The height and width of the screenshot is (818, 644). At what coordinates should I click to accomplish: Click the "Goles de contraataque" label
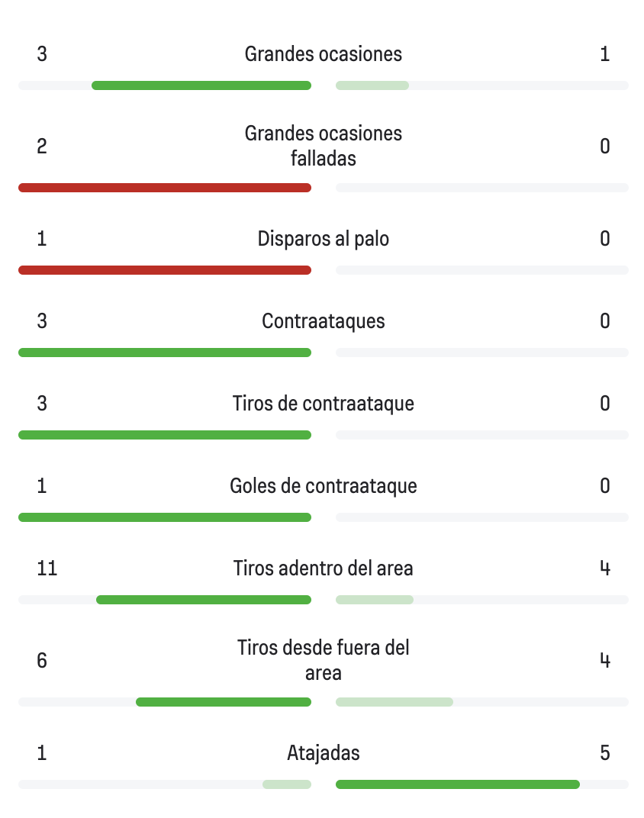(x=323, y=486)
